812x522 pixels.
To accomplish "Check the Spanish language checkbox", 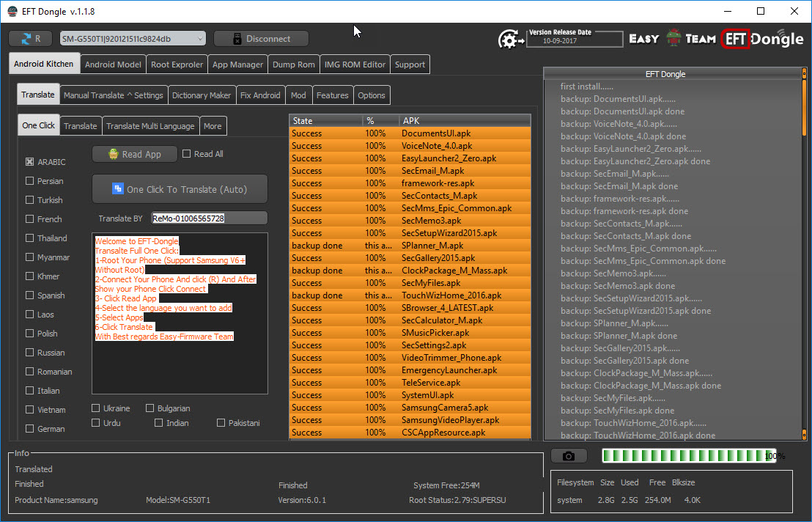I will (x=29, y=295).
